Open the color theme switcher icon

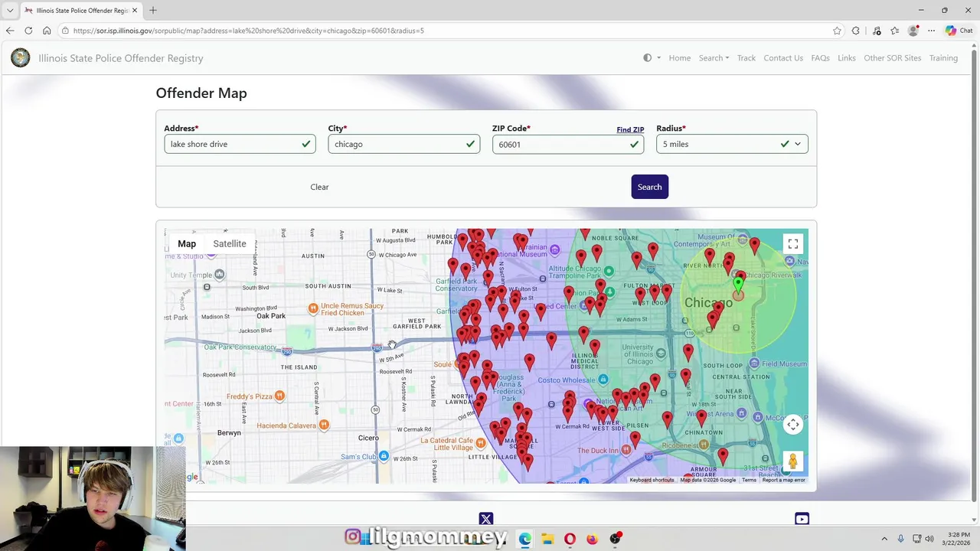(x=652, y=58)
